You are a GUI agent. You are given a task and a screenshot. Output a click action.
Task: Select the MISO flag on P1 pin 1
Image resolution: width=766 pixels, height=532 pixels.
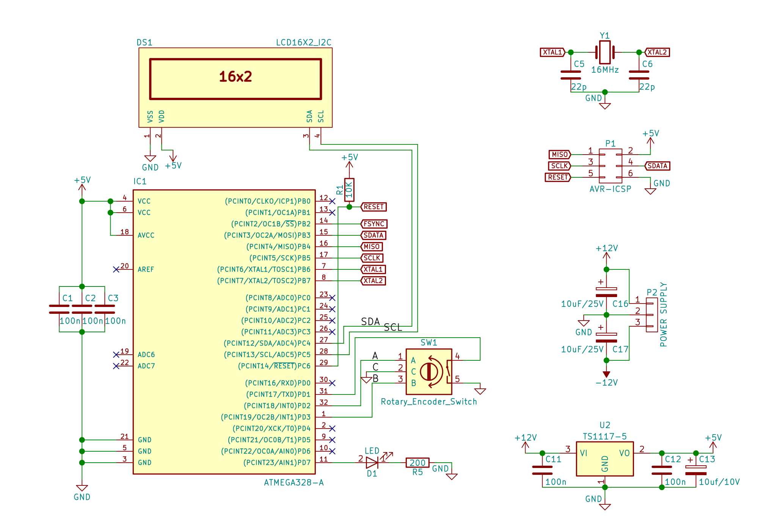pyautogui.click(x=560, y=155)
